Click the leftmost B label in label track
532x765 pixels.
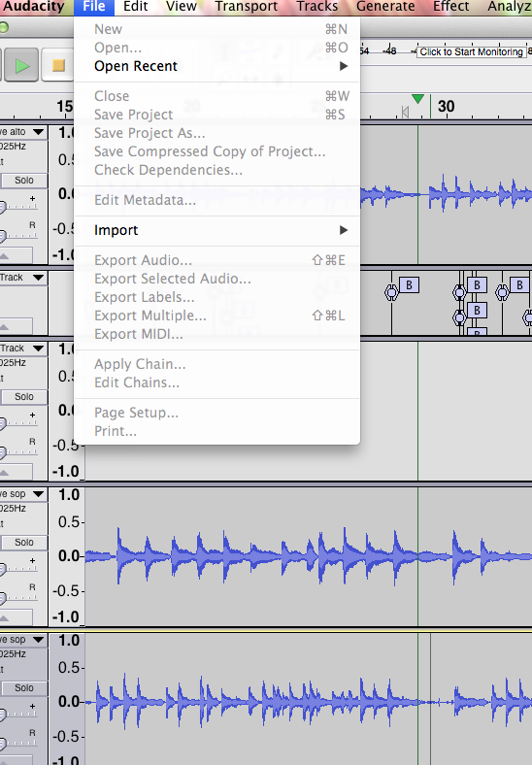[x=409, y=284]
